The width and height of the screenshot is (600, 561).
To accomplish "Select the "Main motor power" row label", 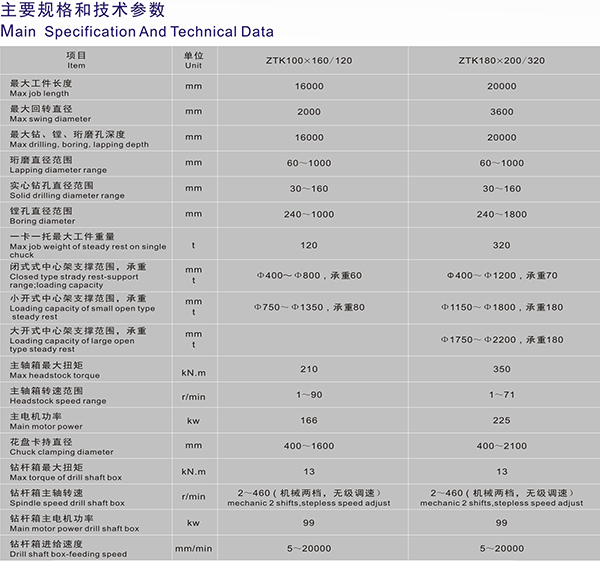I will coord(45,421).
